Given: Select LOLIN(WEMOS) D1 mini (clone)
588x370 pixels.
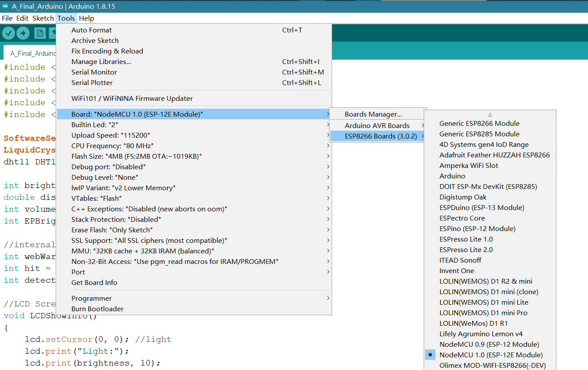Looking at the screenshot, I should click(x=490, y=292).
